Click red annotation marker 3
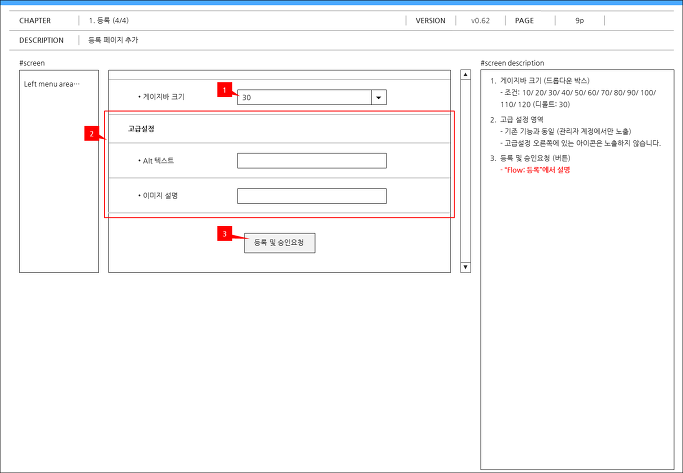 click(x=224, y=234)
